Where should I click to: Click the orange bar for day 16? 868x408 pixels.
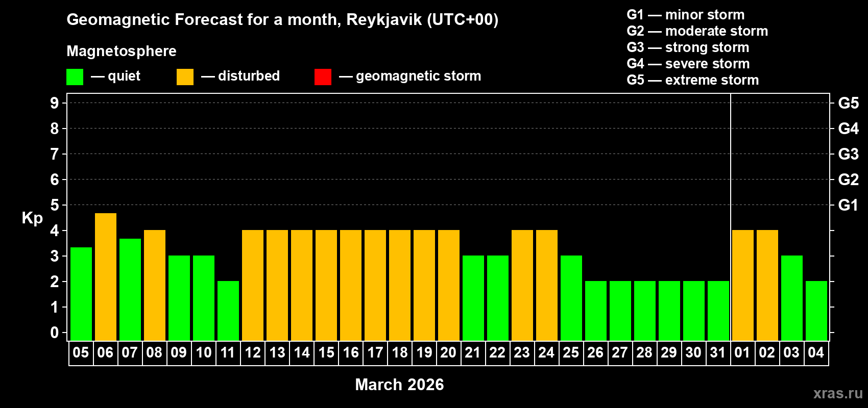351,286
